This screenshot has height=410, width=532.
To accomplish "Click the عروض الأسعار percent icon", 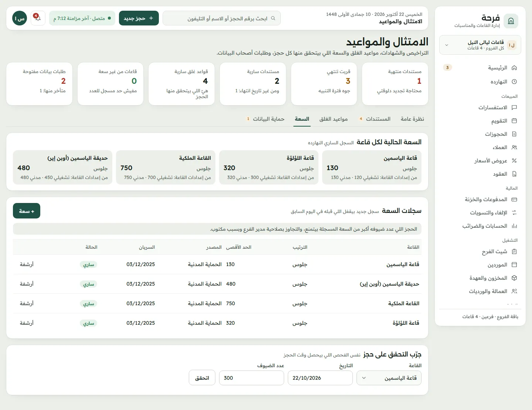I will (514, 161).
